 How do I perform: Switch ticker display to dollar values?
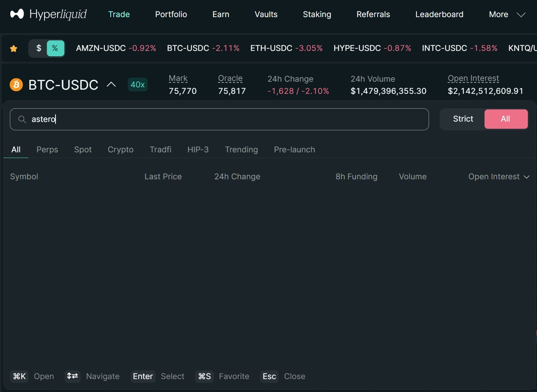38,48
